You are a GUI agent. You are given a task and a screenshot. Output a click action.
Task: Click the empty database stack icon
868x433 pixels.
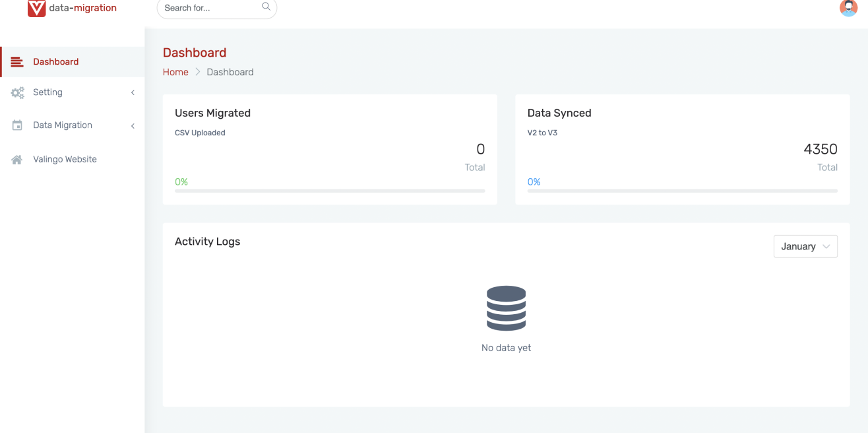point(506,308)
